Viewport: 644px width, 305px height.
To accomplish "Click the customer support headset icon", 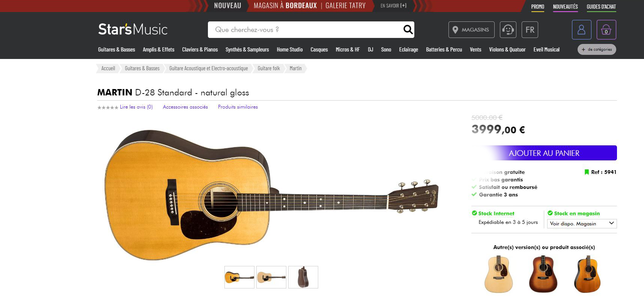I will pos(508,30).
